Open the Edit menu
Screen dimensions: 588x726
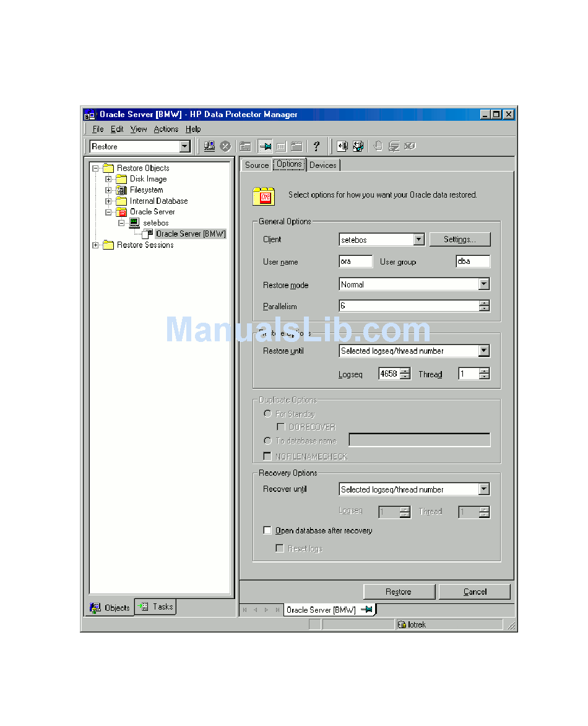tap(116, 129)
